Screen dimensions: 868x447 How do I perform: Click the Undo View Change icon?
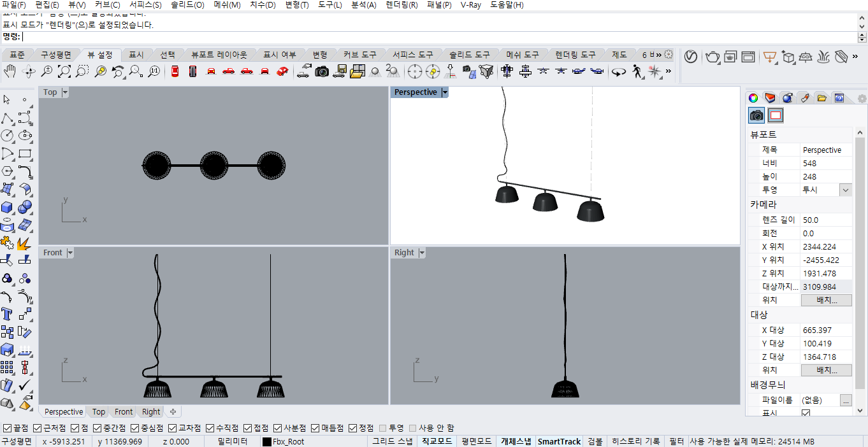(x=118, y=71)
